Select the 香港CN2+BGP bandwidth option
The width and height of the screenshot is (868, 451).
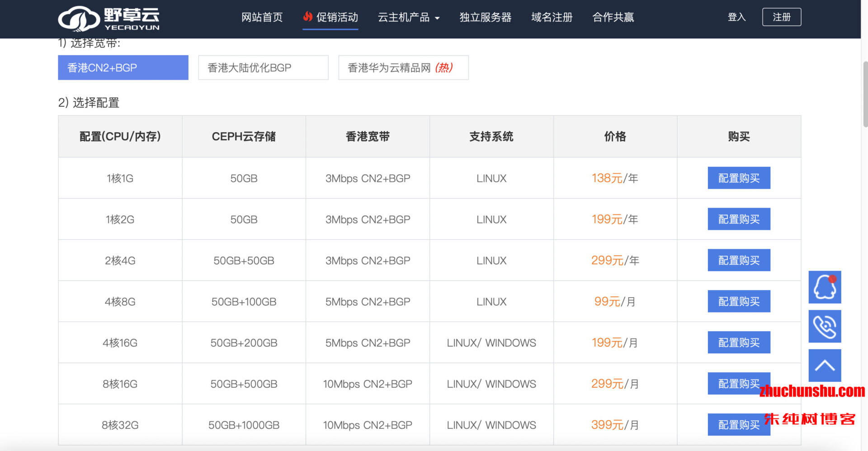pyautogui.click(x=123, y=68)
